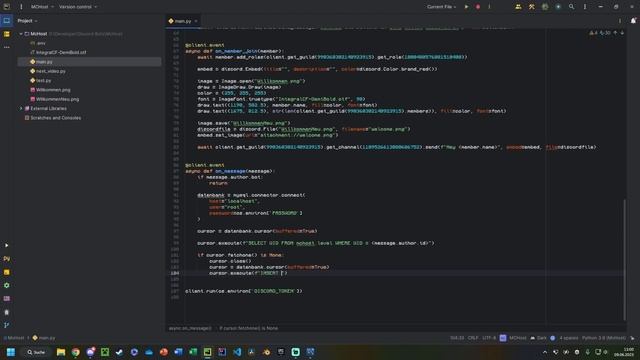This screenshot has width=640, height=360.
Task: Click the editor vertical scrollbar
Action: tap(624, 259)
